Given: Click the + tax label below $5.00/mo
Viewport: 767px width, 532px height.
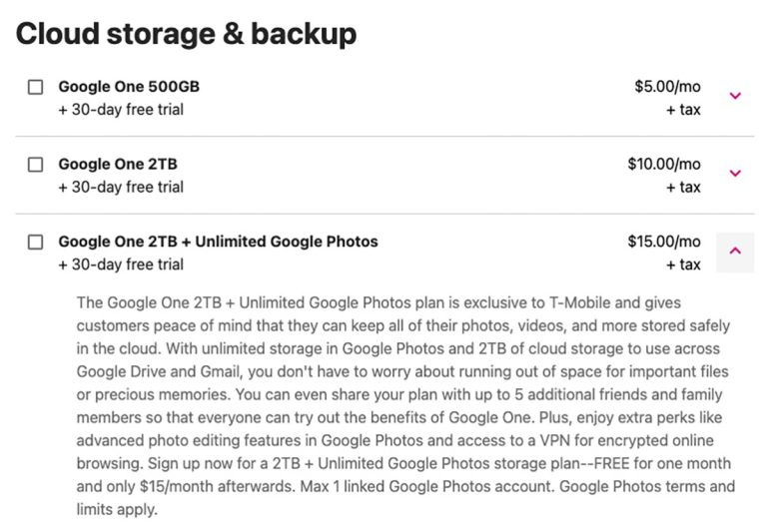Looking at the screenshot, I should (683, 110).
